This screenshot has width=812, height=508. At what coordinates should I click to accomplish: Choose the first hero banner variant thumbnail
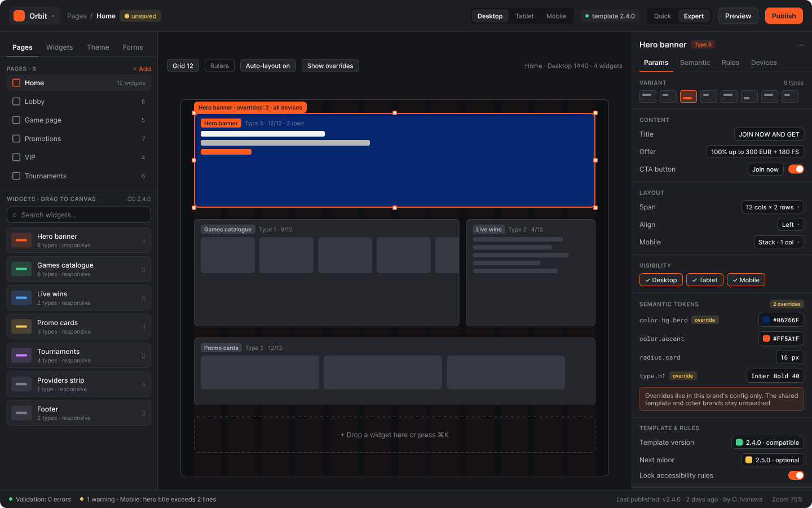tap(648, 97)
